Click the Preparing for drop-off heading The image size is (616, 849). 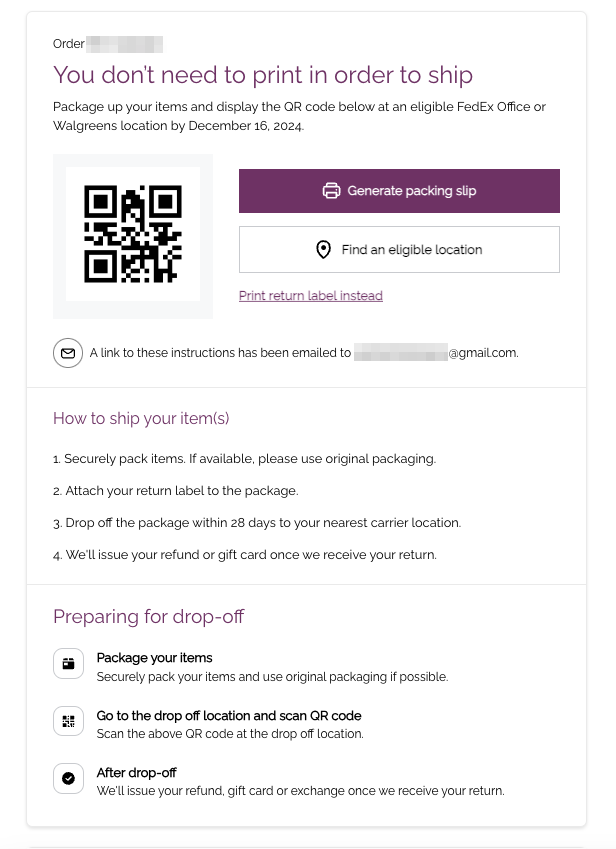coord(148,617)
